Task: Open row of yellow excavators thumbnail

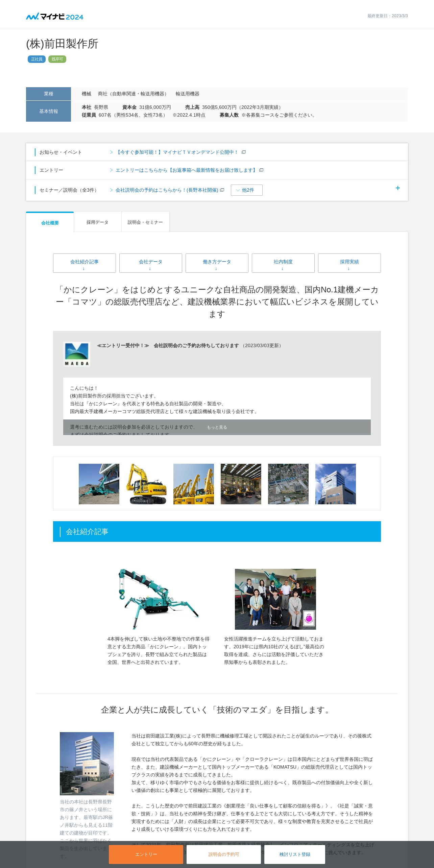Action: pos(194,484)
